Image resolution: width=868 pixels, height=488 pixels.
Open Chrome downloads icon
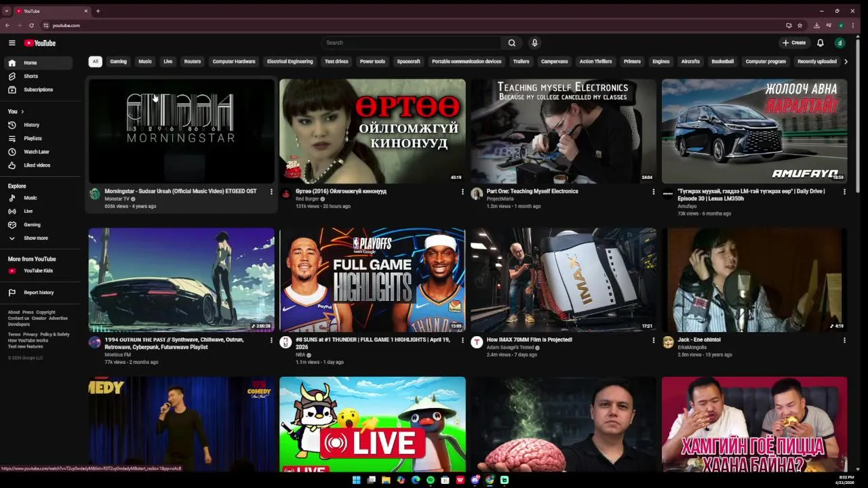click(816, 25)
